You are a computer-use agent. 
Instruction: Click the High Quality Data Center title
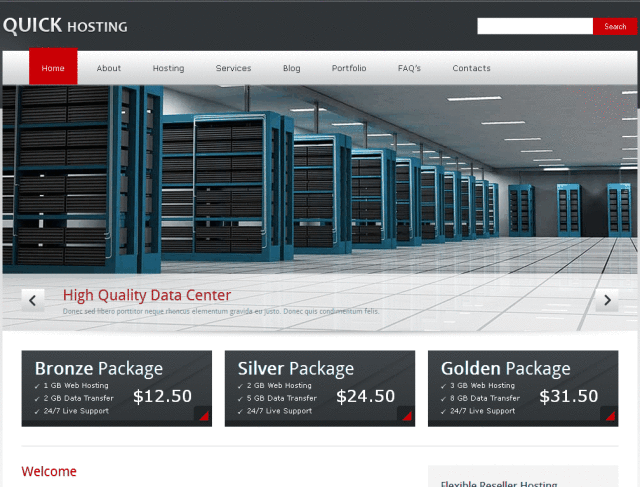pyautogui.click(x=147, y=295)
